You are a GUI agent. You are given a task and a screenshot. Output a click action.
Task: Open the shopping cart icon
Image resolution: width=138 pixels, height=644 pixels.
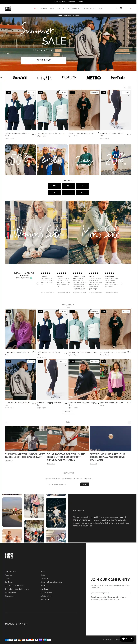(x=130, y=9)
